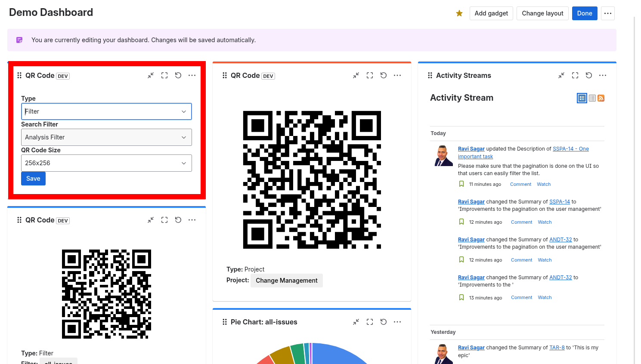Maximize the Pie Chart all-issues gadget
Image resolution: width=641 pixels, height=364 pixels.
point(370,322)
